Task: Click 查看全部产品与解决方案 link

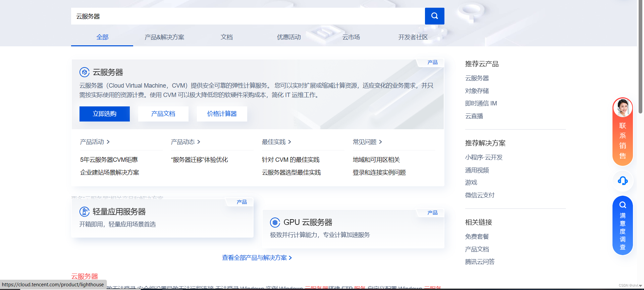Action: coord(257,258)
